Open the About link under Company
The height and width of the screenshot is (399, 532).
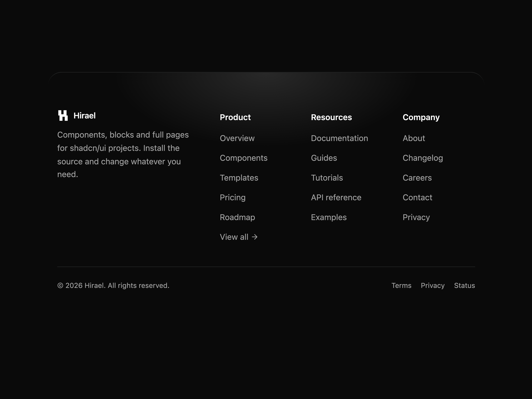[x=414, y=138]
